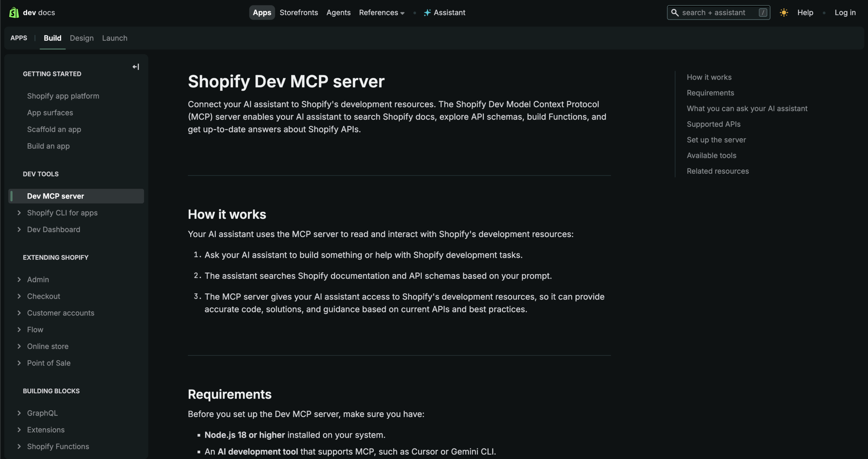Expand Shopify CLI for apps chevron
This screenshot has height=459, width=868.
[x=19, y=213]
